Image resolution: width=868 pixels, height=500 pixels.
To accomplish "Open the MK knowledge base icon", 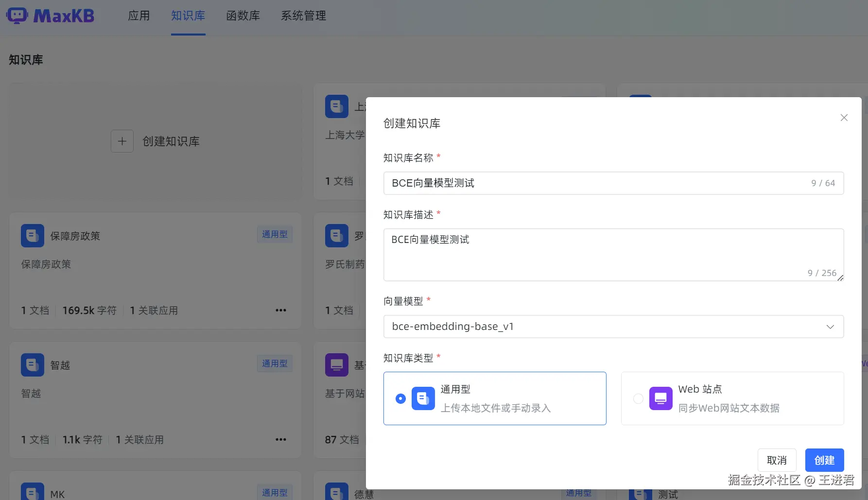I will (33, 492).
